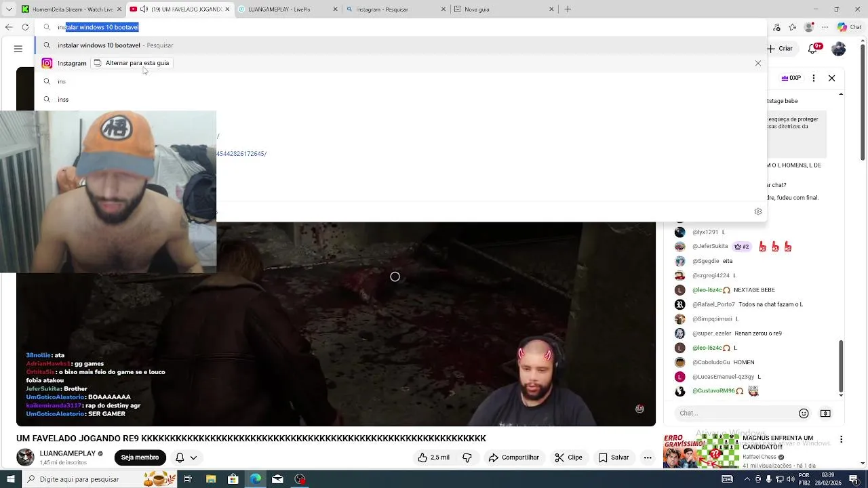Click the Chat message input field
868x488 pixels.
[736, 413]
